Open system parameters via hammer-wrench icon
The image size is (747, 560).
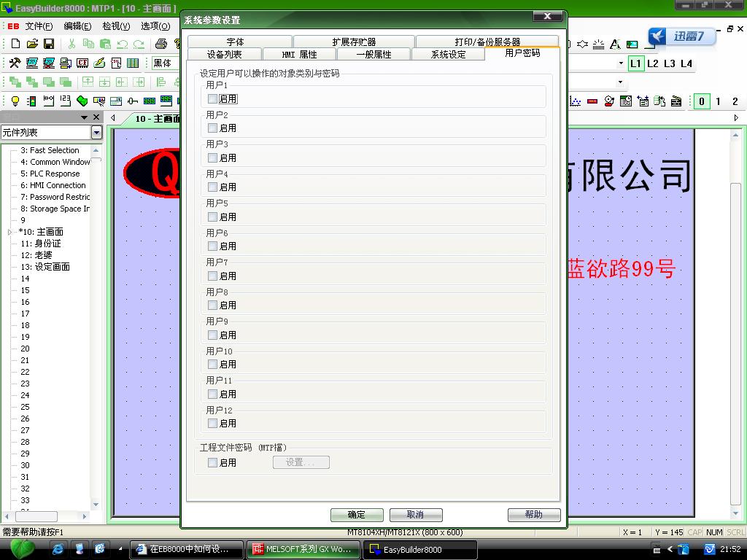[15, 63]
